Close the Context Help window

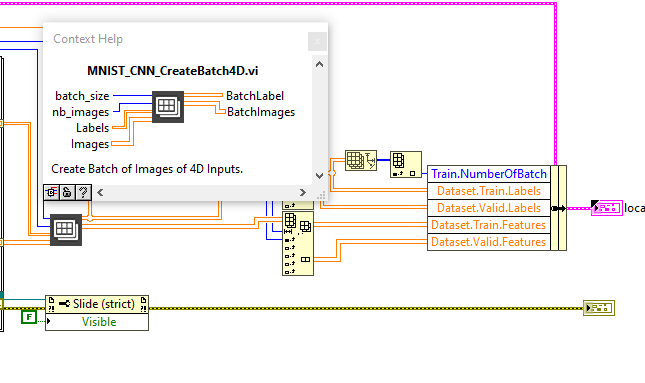(x=317, y=41)
